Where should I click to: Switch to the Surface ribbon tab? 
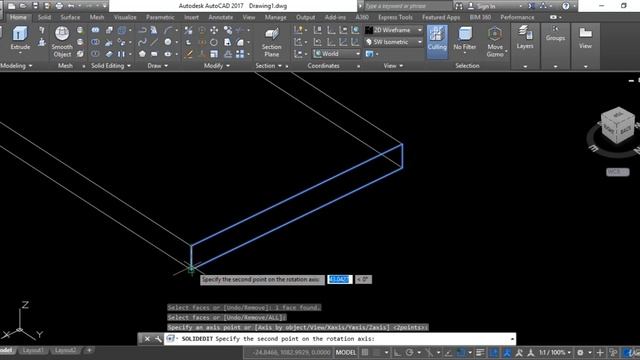[70, 17]
